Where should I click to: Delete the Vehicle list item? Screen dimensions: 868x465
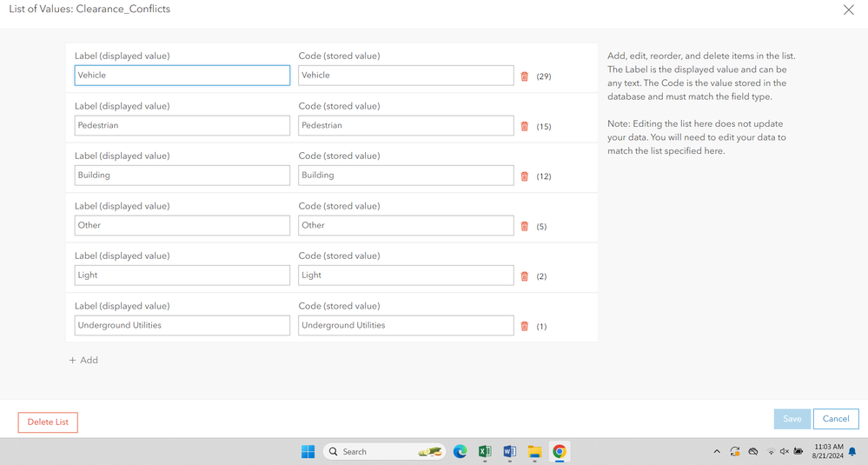coord(524,76)
